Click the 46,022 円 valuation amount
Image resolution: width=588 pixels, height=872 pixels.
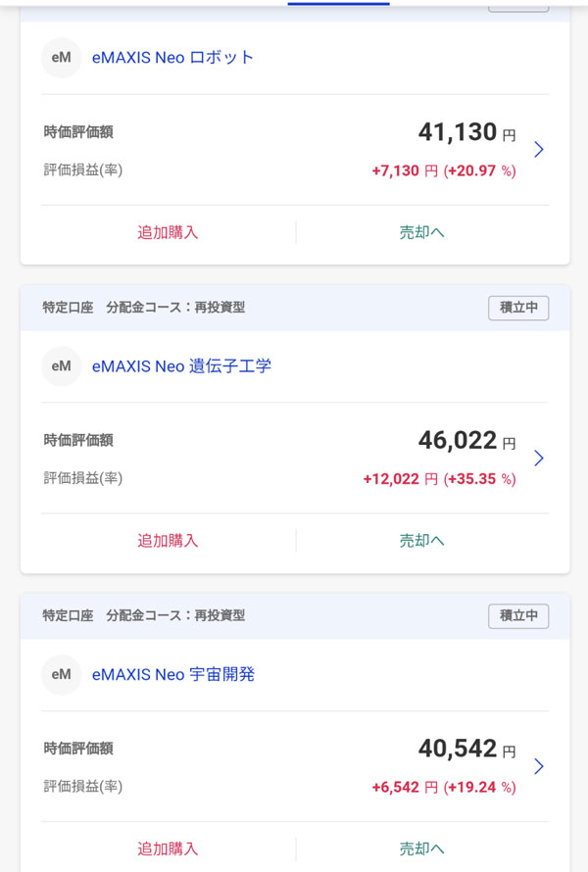point(465,441)
